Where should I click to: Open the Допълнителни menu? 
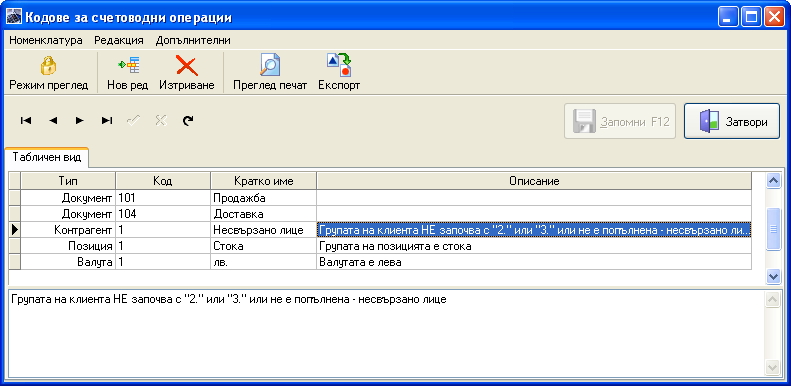tap(193, 40)
